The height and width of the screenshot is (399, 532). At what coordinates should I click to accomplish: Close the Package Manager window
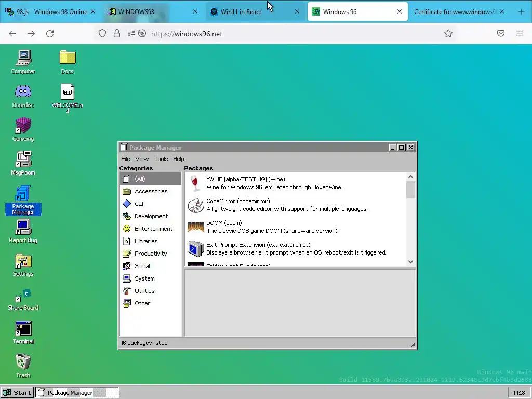[411, 147]
